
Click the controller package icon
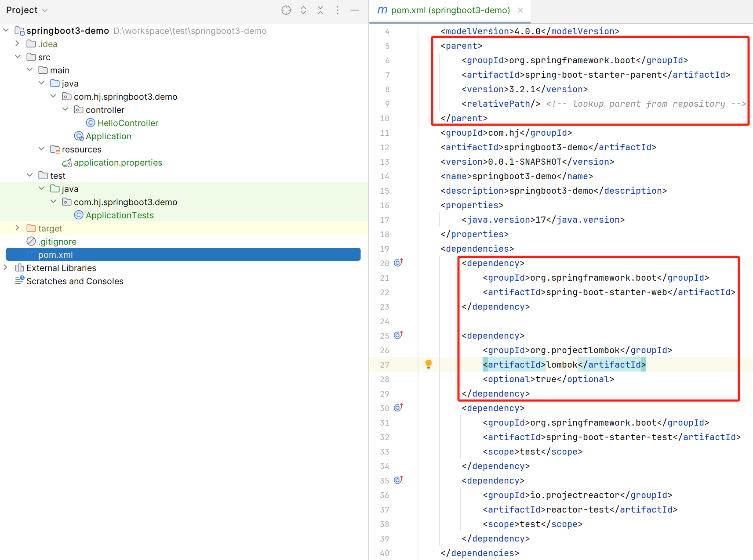pos(79,109)
